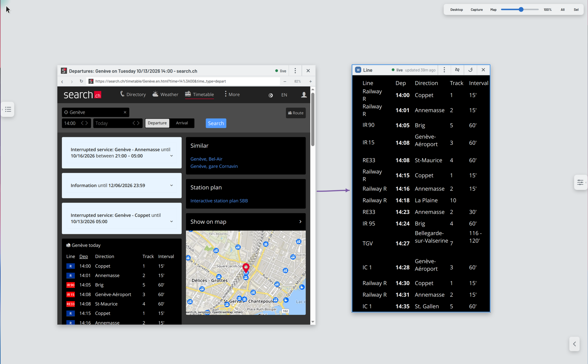Toggle live indicator in Line widget

[x=397, y=70]
